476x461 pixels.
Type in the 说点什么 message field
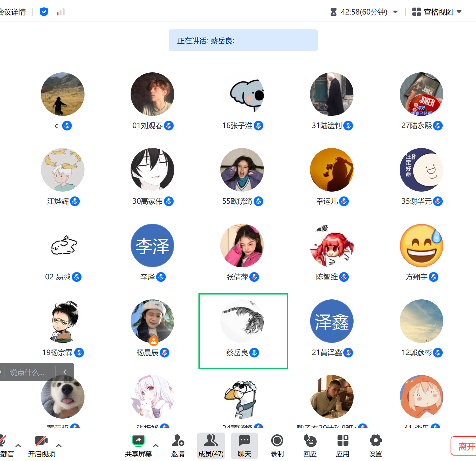[x=29, y=372]
